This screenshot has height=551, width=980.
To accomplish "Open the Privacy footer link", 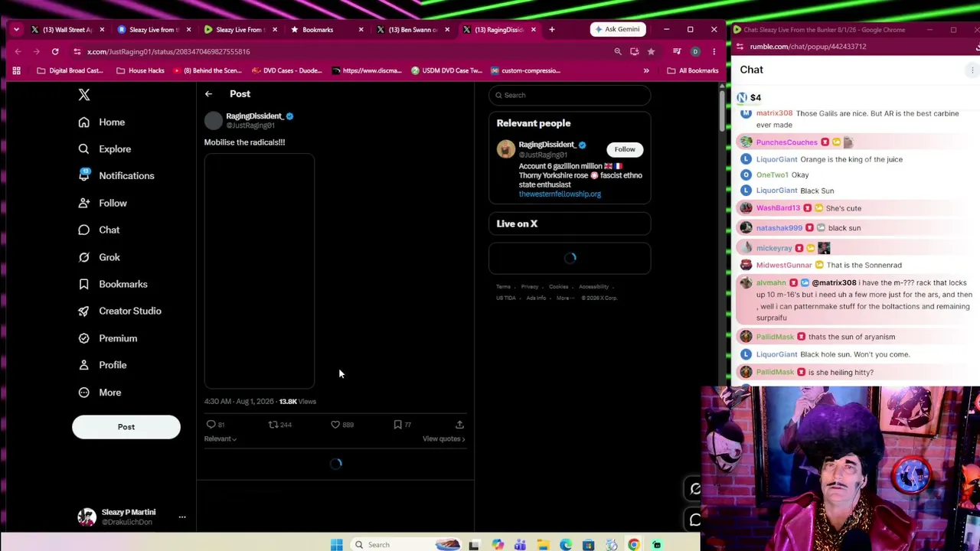I will [x=530, y=287].
